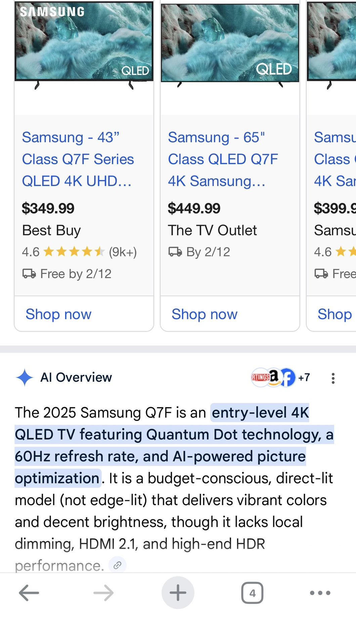Open the browser three-dot more menu
356x644 pixels.
[320, 593]
